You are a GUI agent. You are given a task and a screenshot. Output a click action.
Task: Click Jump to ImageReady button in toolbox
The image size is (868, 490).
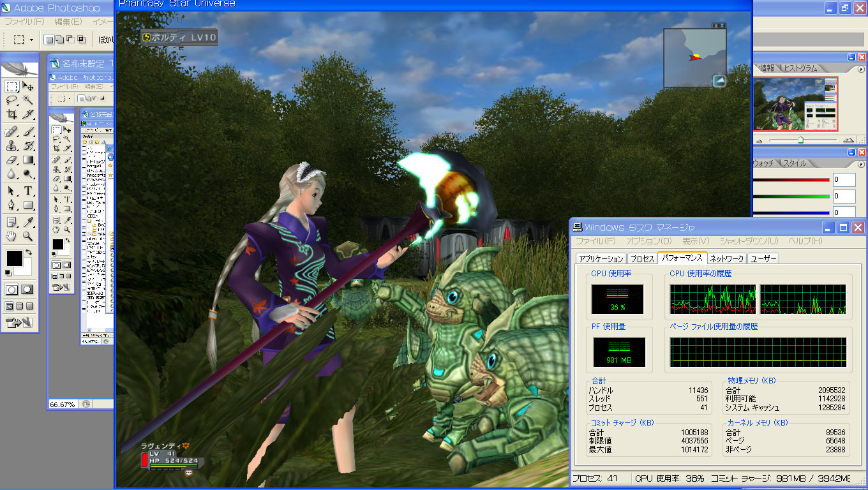pos(20,323)
